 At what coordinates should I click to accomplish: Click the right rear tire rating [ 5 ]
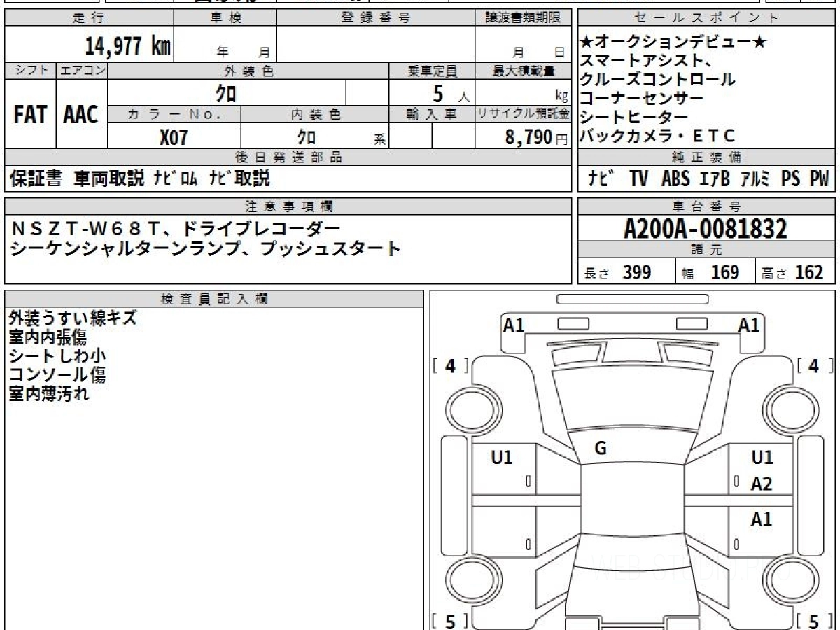[x=813, y=621]
